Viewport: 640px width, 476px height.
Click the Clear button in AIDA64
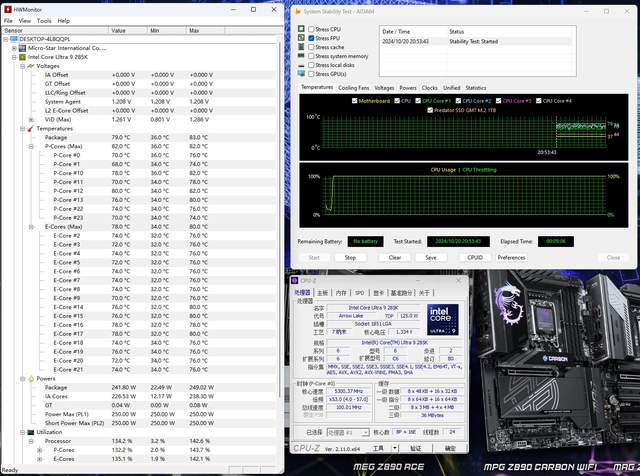tap(395, 258)
